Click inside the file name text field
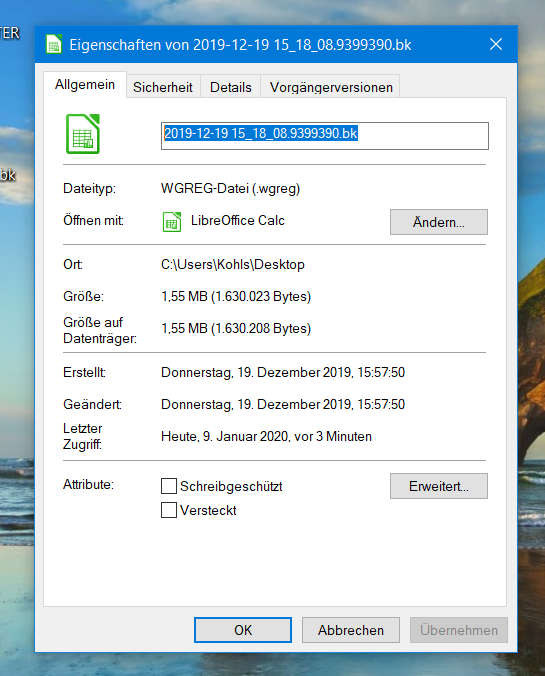Viewport: 545px width, 676px height. pos(325,136)
